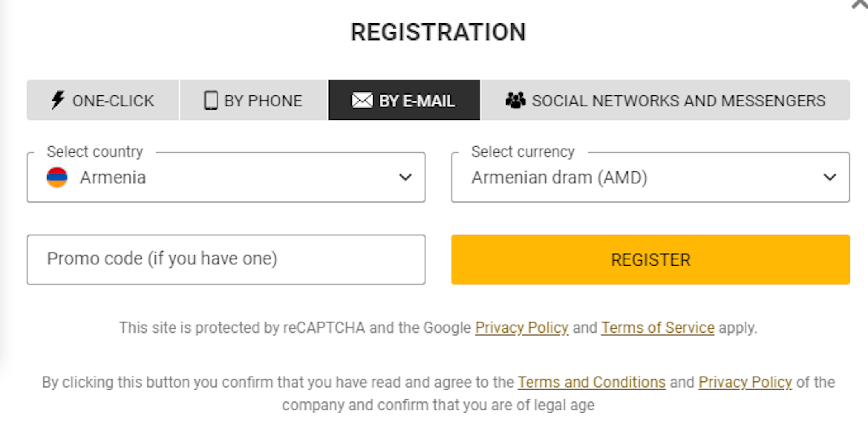This screenshot has height=442, width=868.
Task: Focus the Promo code input field
Action: 226,259
